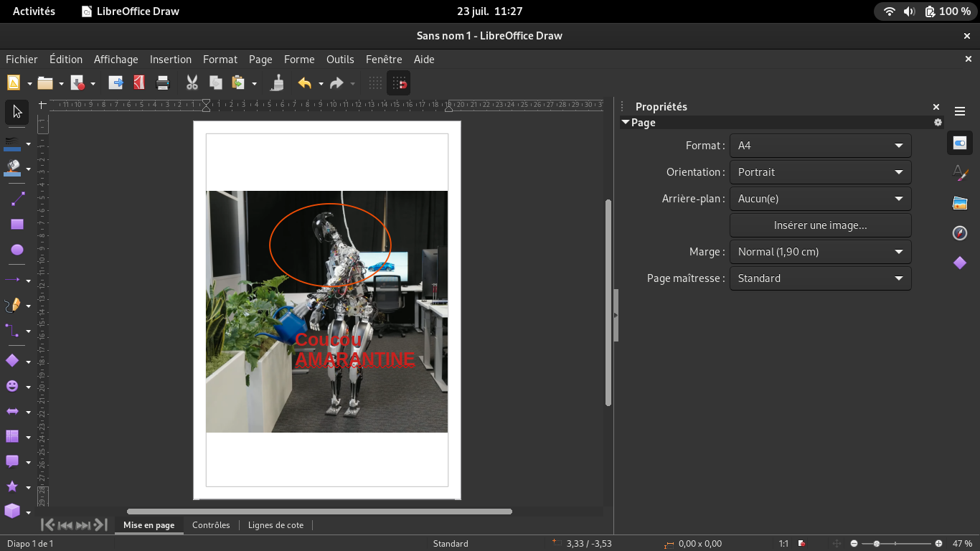The height and width of the screenshot is (551, 980).
Task: Export directly as PDF
Action: tap(139, 83)
